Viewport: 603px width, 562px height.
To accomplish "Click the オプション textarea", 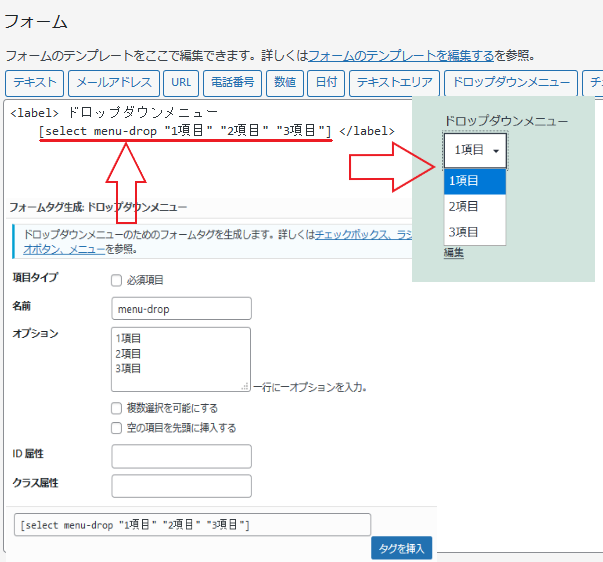I will click(x=181, y=358).
